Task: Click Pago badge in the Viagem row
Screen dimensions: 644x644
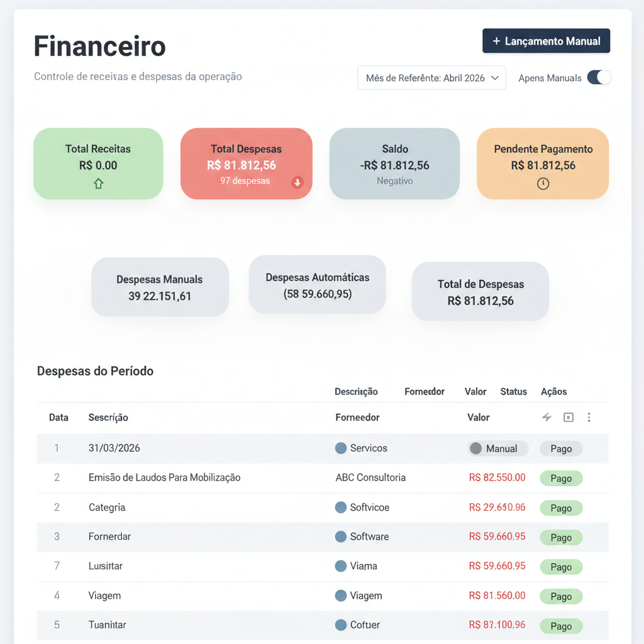Action: [561, 596]
